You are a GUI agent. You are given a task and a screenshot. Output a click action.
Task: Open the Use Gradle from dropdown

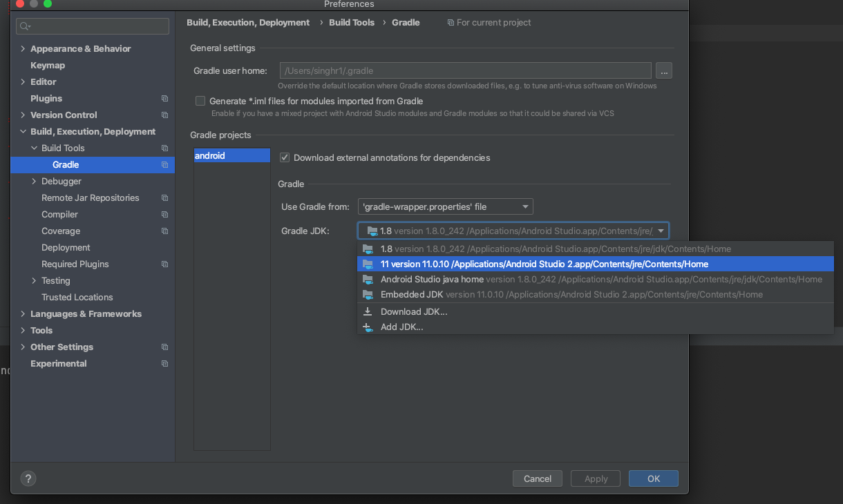446,206
